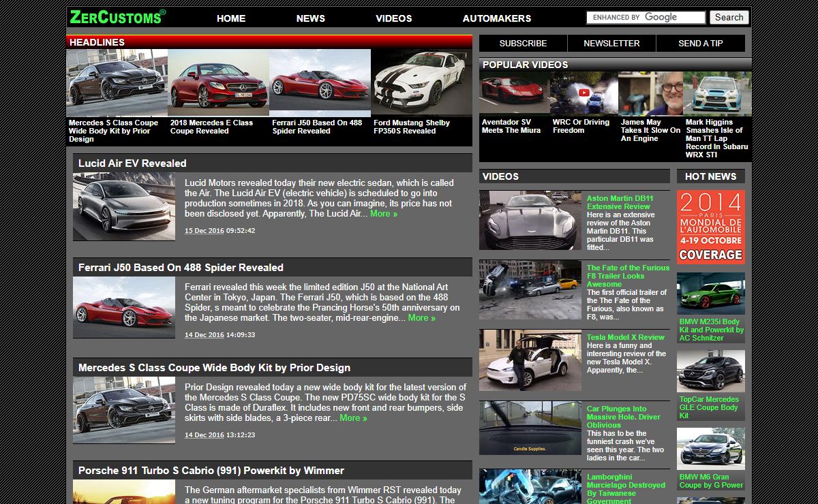Open the Mark Higgins Subaru WRX STI video thumbnail
The height and width of the screenshot is (504, 818).
click(x=717, y=93)
